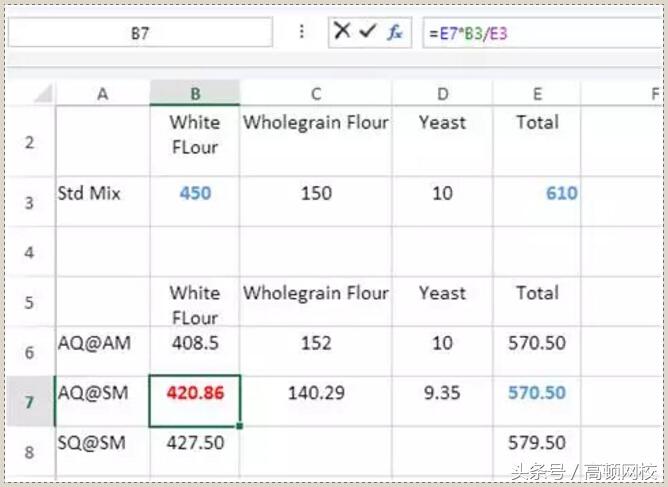The height and width of the screenshot is (487, 668).
Task: Select row 6 header
Action: [29, 352]
